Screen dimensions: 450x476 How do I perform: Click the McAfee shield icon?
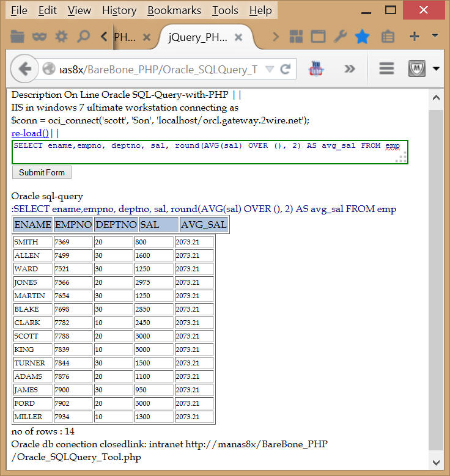pos(416,68)
